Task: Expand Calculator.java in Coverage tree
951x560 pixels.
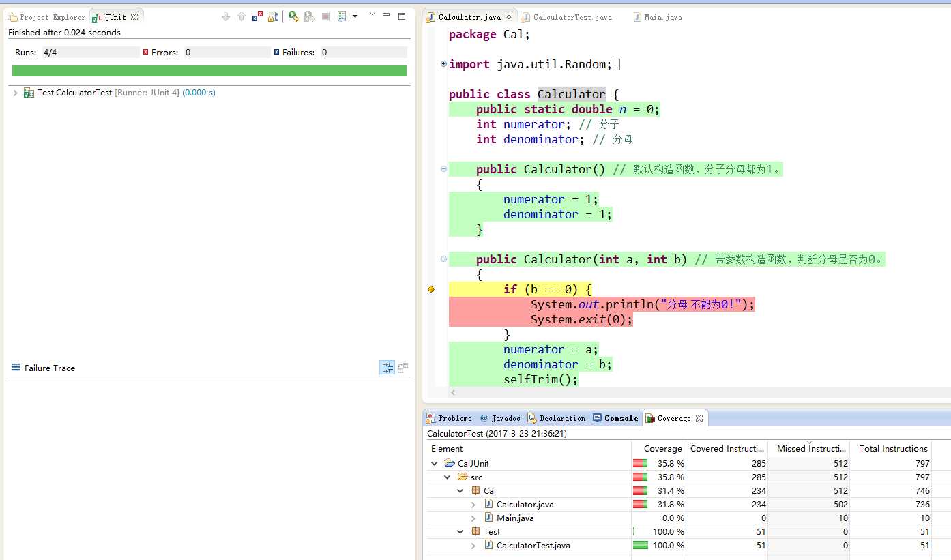Action: [x=473, y=505]
